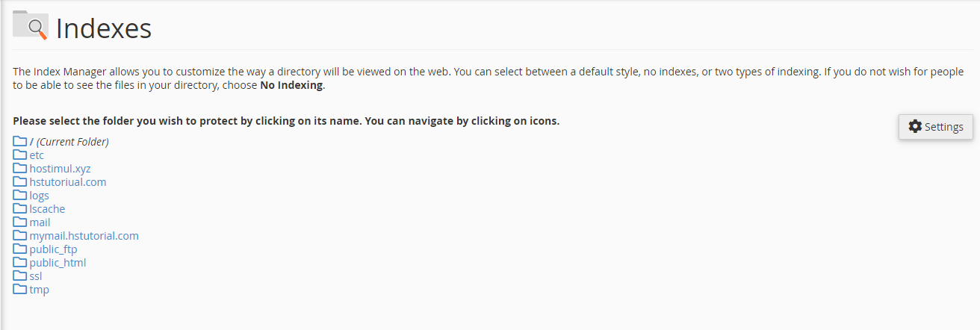
Task: Select the public_html folder name link
Action: 58,263
